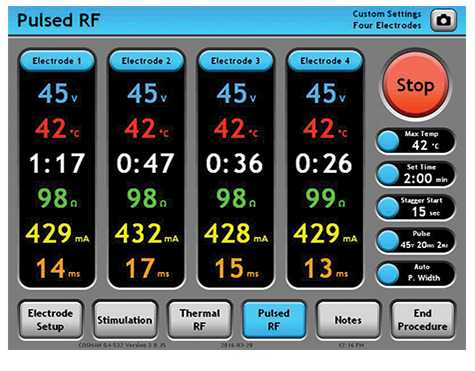475x371 pixels.
Task: Tap the blue circle next to Pulse
Action: click(x=388, y=241)
